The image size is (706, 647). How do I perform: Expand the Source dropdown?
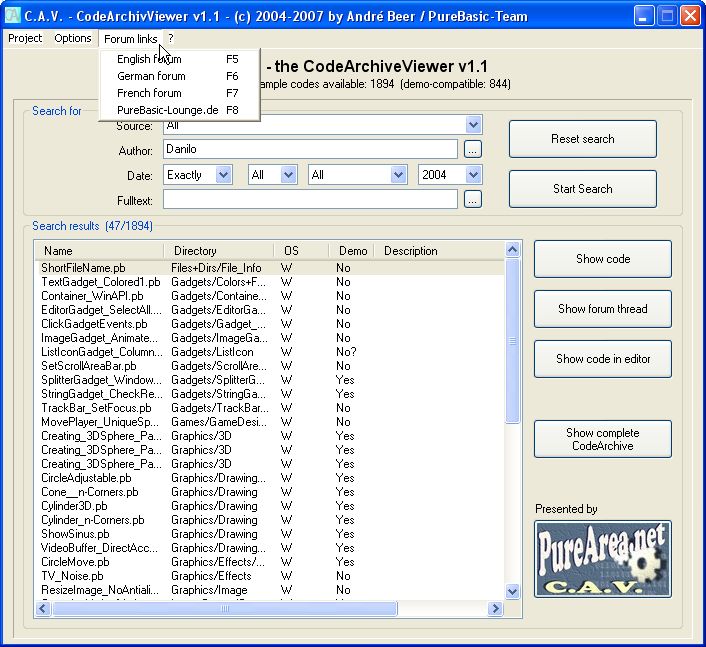tap(474, 125)
